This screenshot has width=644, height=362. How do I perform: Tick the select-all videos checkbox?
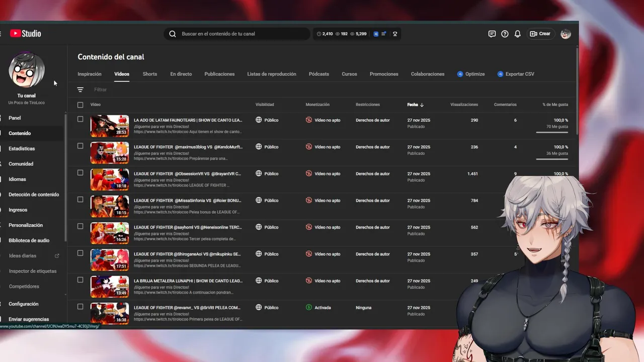[80, 105]
